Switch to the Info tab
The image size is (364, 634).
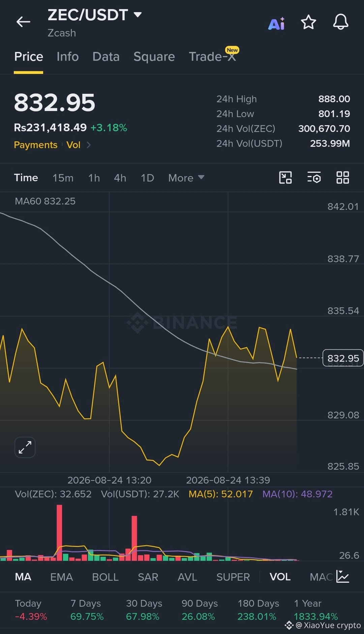68,56
